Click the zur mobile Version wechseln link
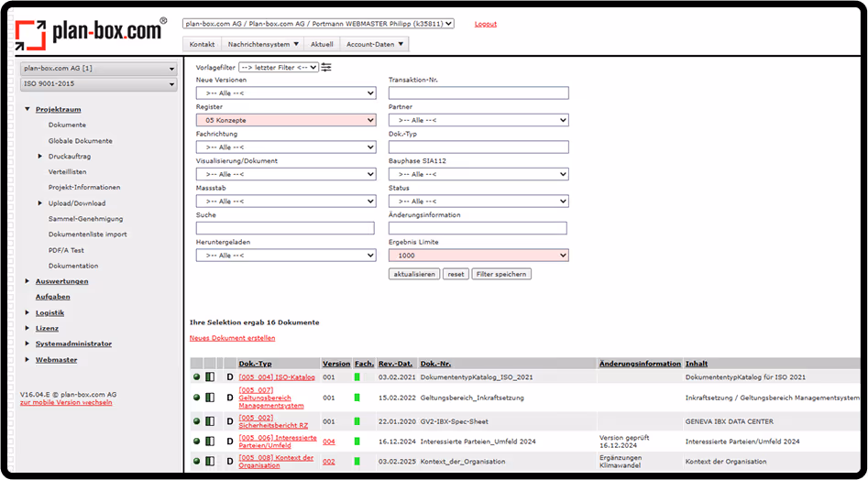 pos(66,402)
